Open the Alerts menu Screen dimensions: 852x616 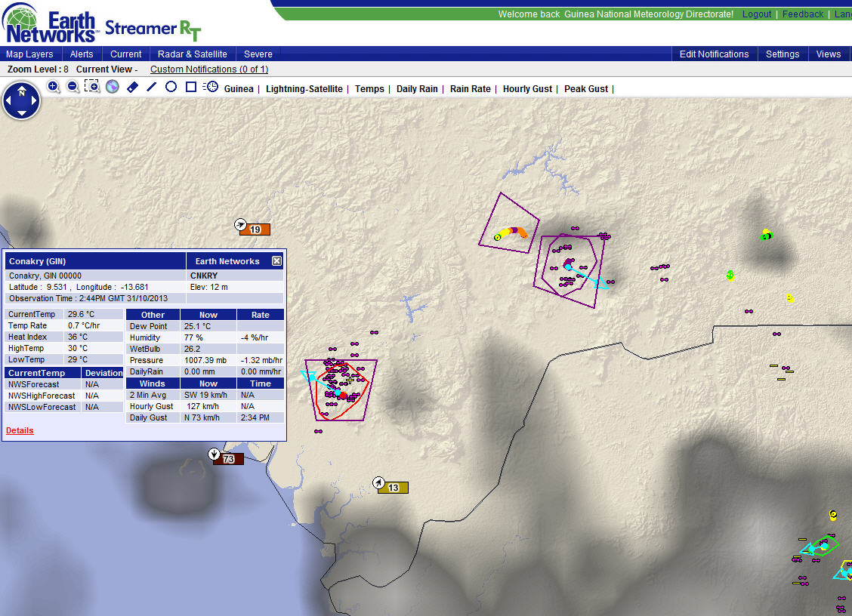[x=82, y=54]
